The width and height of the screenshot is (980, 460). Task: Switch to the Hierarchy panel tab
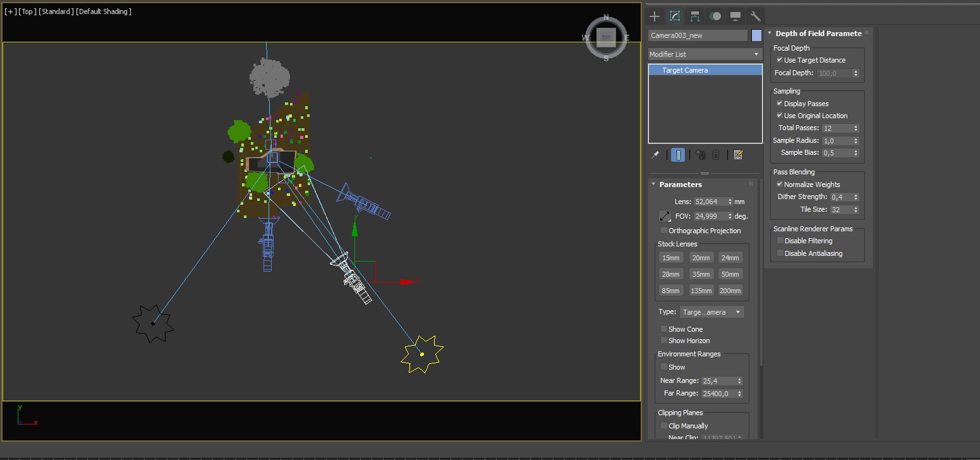pos(695,16)
